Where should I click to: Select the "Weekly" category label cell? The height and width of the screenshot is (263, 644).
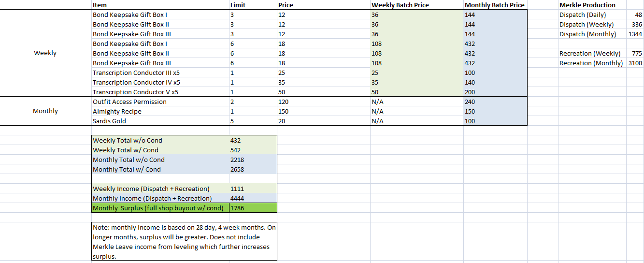[45, 53]
